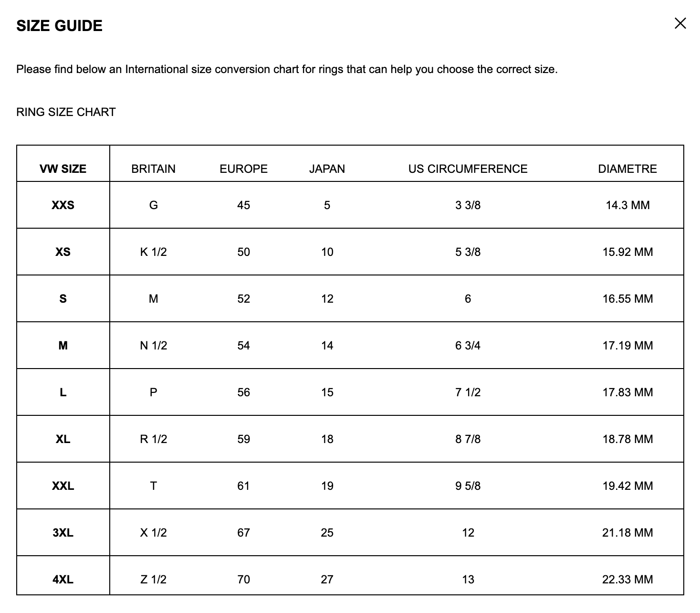The image size is (700, 613).
Task: Click the 22.33 MM diameter cell
Action: point(627,580)
